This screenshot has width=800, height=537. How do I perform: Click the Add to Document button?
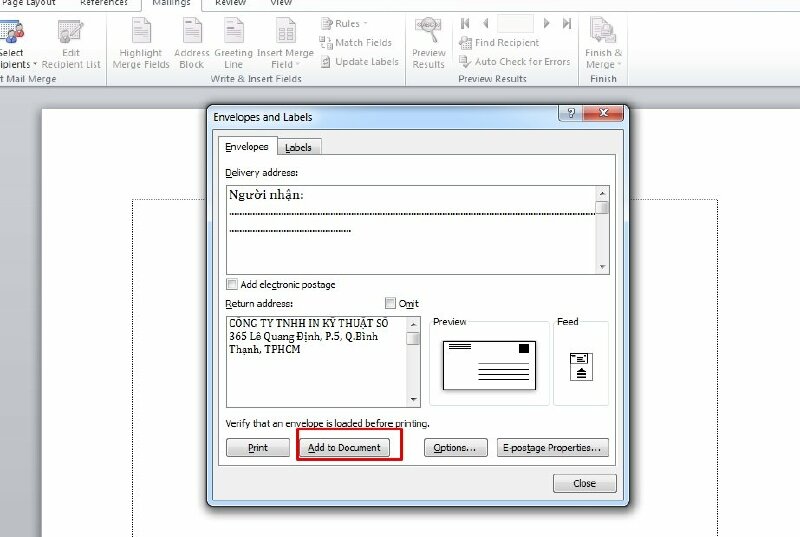pyautogui.click(x=344, y=448)
